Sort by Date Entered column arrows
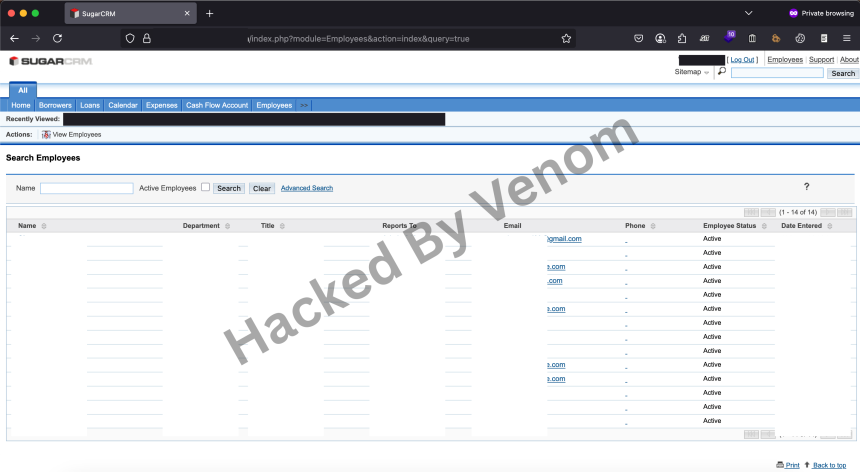This screenshot has width=860, height=472. (x=830, y=226)
